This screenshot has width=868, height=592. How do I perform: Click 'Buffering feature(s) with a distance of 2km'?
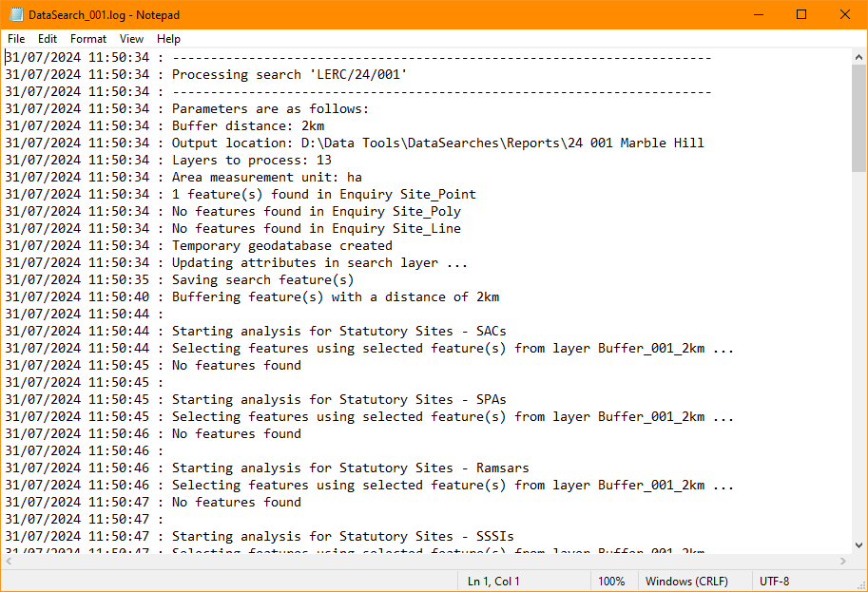pyautogui.click(x=336, y=297)
